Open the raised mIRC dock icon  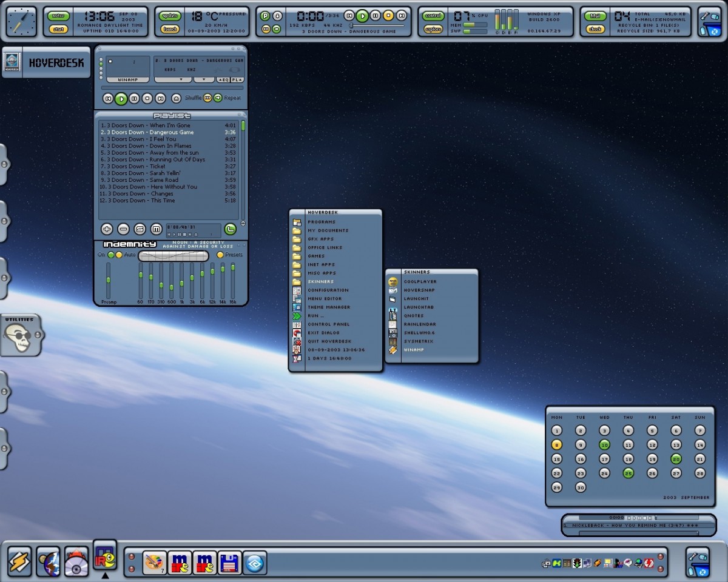point(105,556)
